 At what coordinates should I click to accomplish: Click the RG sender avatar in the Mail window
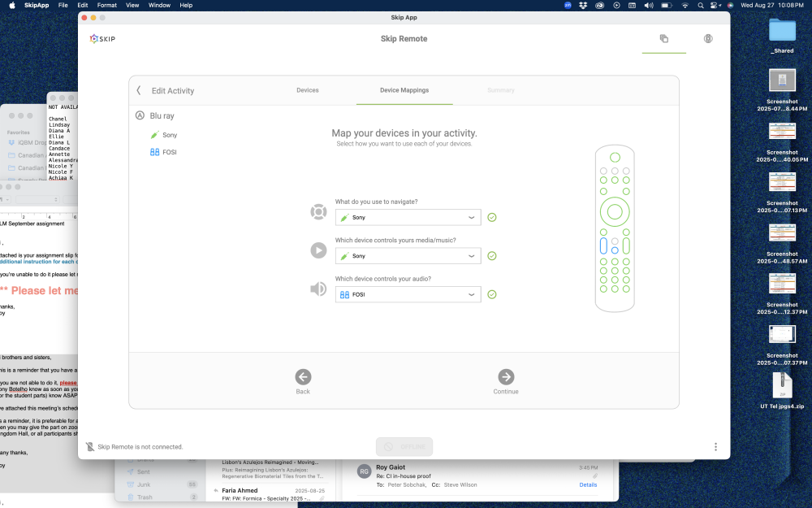pos(365,471)
